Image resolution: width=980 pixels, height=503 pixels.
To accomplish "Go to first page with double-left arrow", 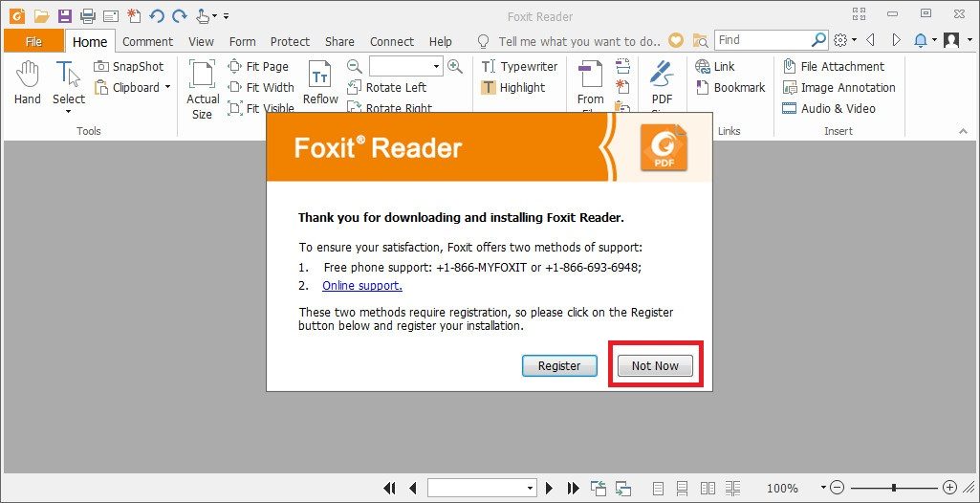I will click(x=389, y=488).
